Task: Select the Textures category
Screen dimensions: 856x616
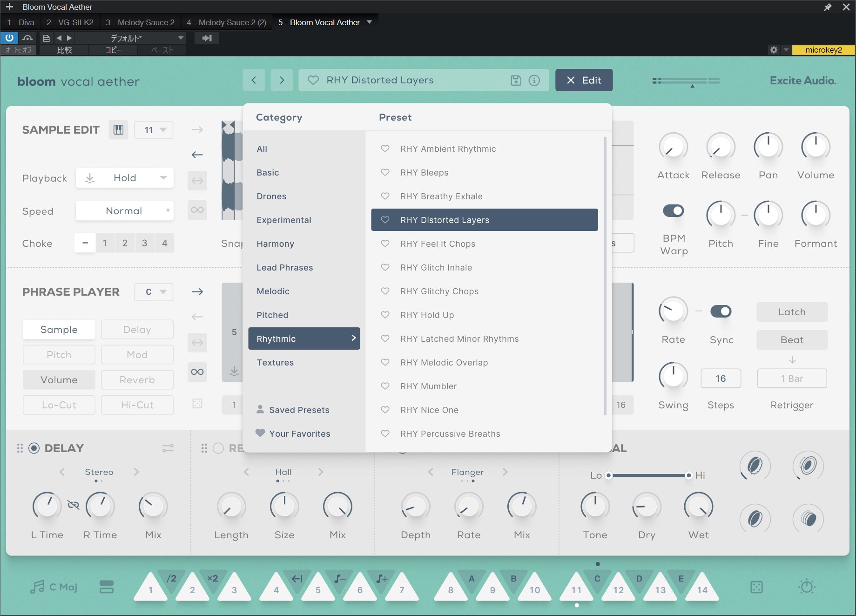Action: pos(275,363)
